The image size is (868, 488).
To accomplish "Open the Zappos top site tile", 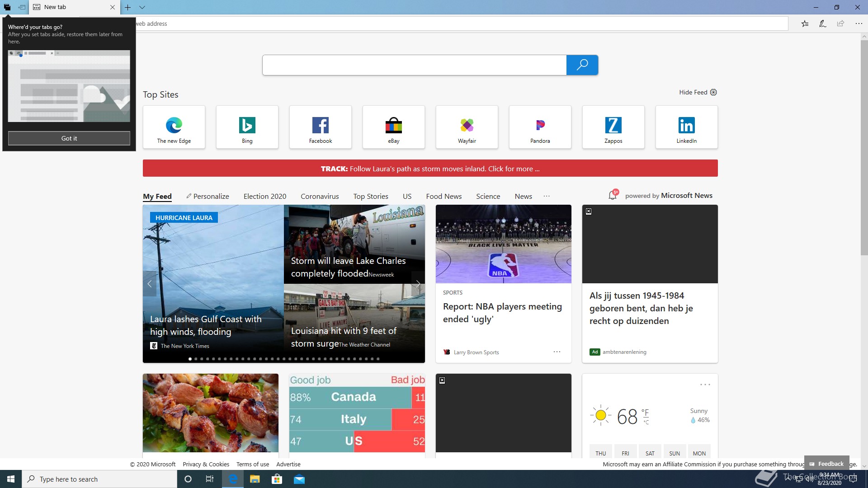I will [613, 127].
